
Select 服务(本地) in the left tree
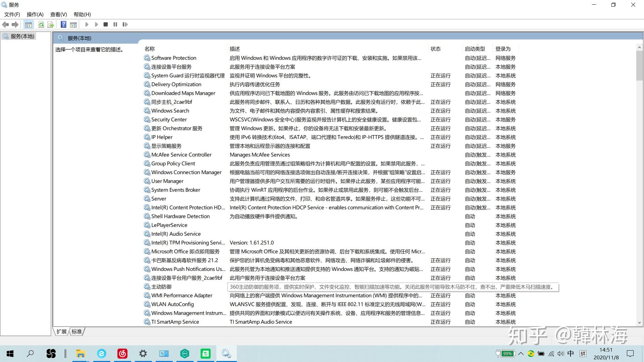tap(22, 36)
